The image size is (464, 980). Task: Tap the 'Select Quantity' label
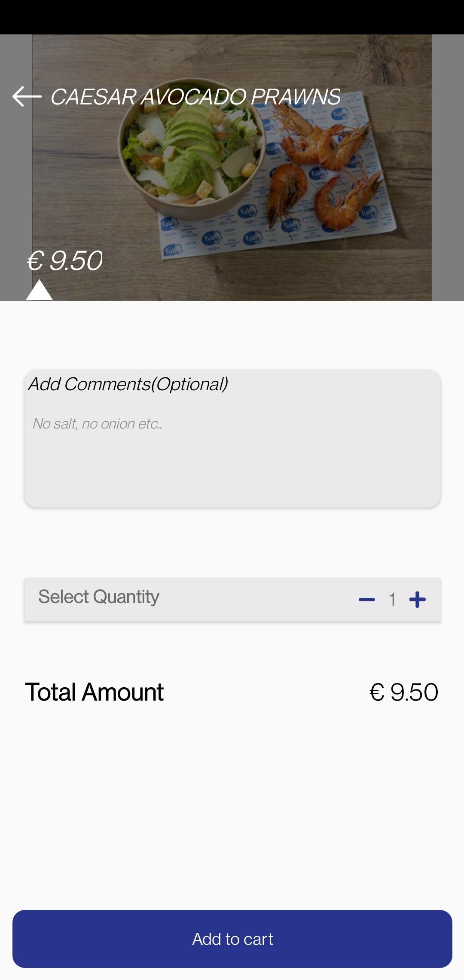click(x=99, y=597)
